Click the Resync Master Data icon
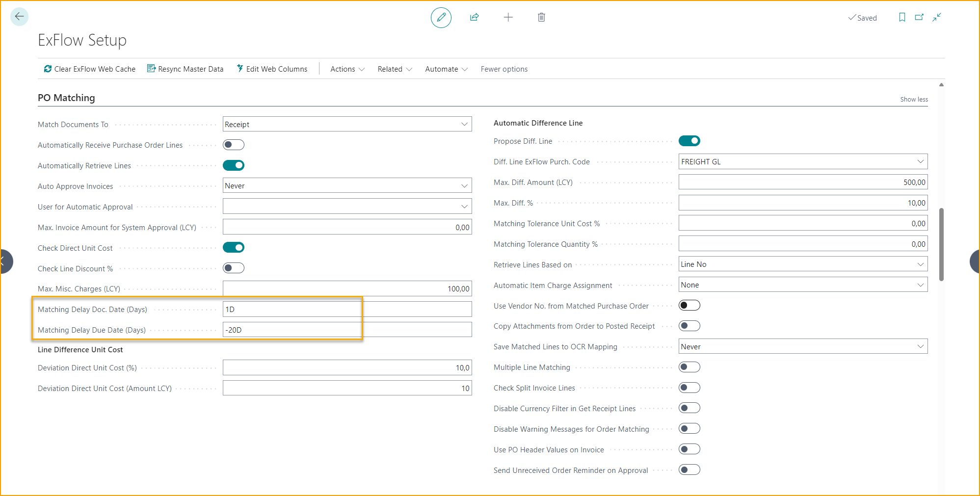 [151, 69]
